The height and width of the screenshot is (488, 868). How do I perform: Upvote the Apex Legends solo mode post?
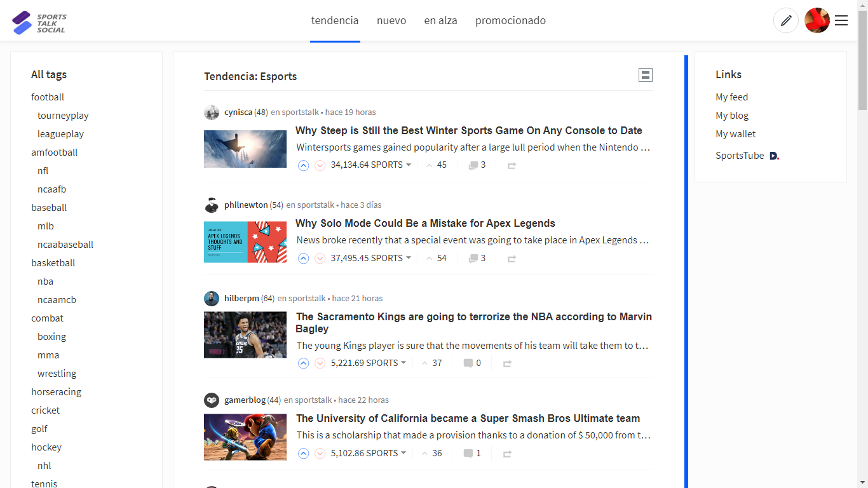click(x=304, y=258)
